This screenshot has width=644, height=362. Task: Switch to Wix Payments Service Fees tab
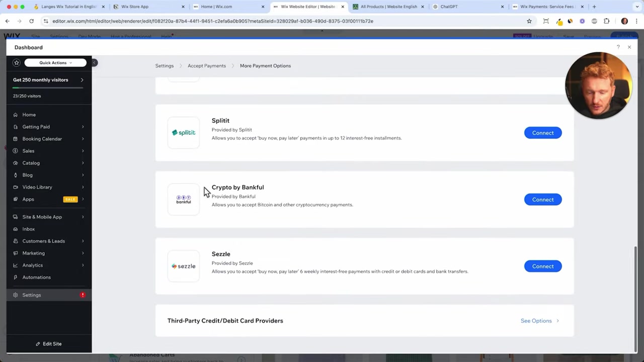point(548,7)
